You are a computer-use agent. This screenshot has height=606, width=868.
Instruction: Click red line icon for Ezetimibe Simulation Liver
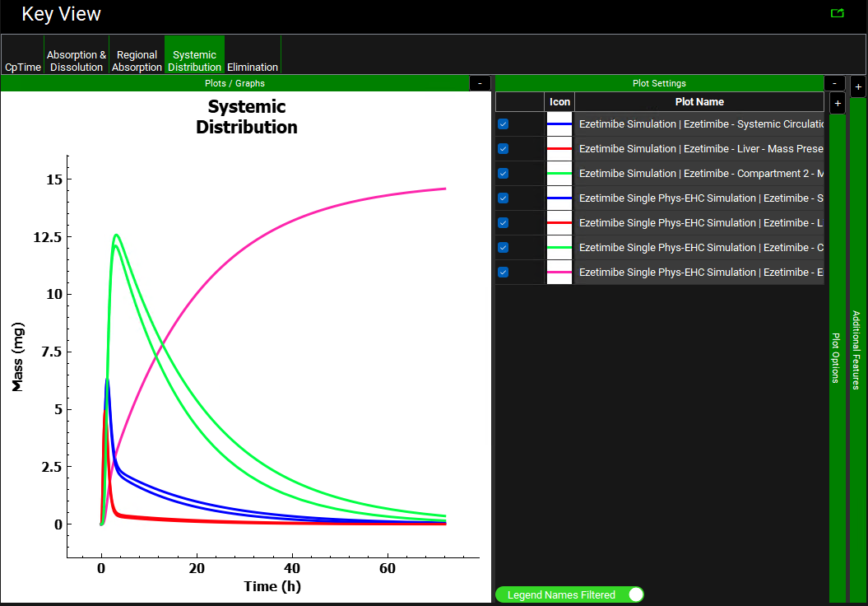coord(559,149)
